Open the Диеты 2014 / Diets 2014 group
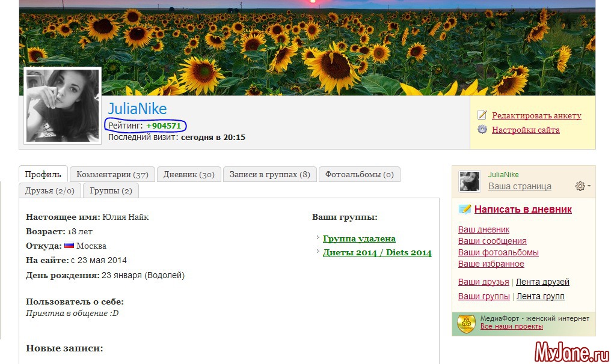The image size is (611, 364). 377,253
